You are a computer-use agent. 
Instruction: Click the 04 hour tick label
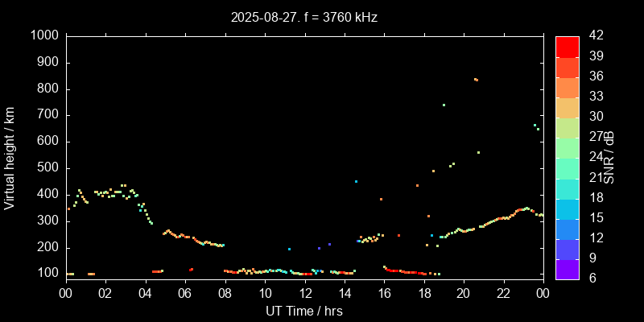(x=146, y=293)
